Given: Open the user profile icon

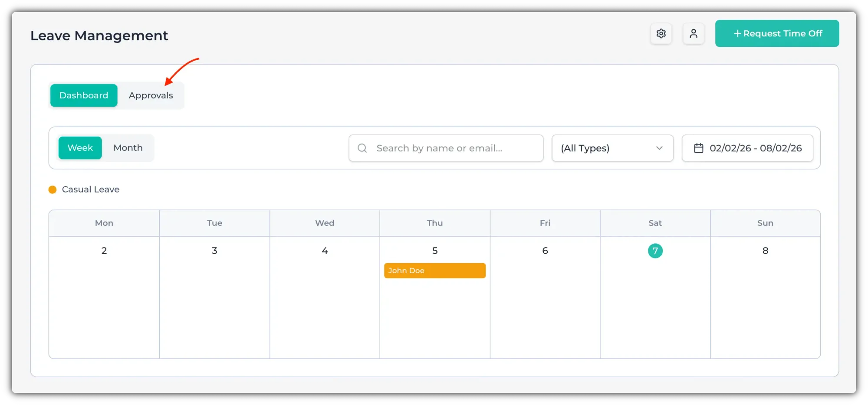Looking at the screenshot, I should [x=694, y=33].
